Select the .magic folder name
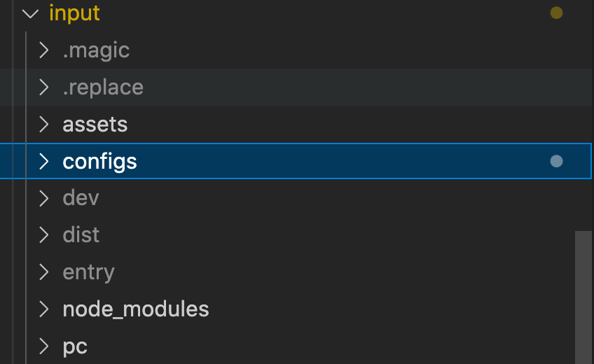594x364 pixels. 96,50
